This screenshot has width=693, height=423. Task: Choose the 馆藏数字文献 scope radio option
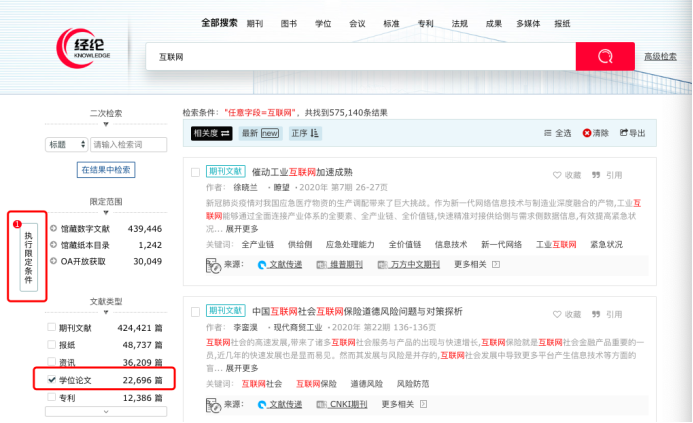click(53, 229)
